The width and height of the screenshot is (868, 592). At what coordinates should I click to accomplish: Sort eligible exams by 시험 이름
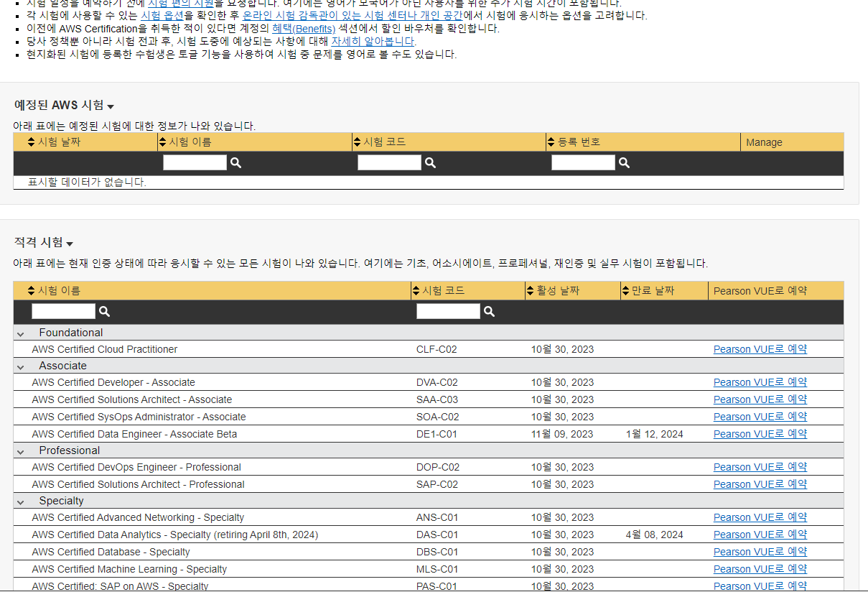(x=54, y=290)
